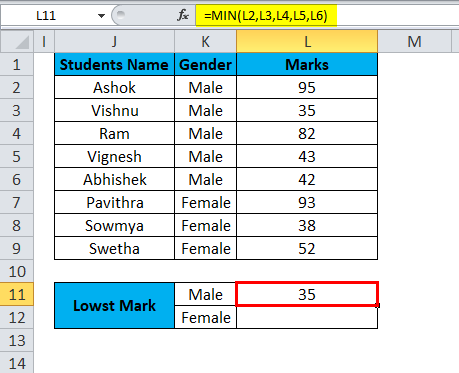Open the Name Box dropdown arrow

coord(101,16)
